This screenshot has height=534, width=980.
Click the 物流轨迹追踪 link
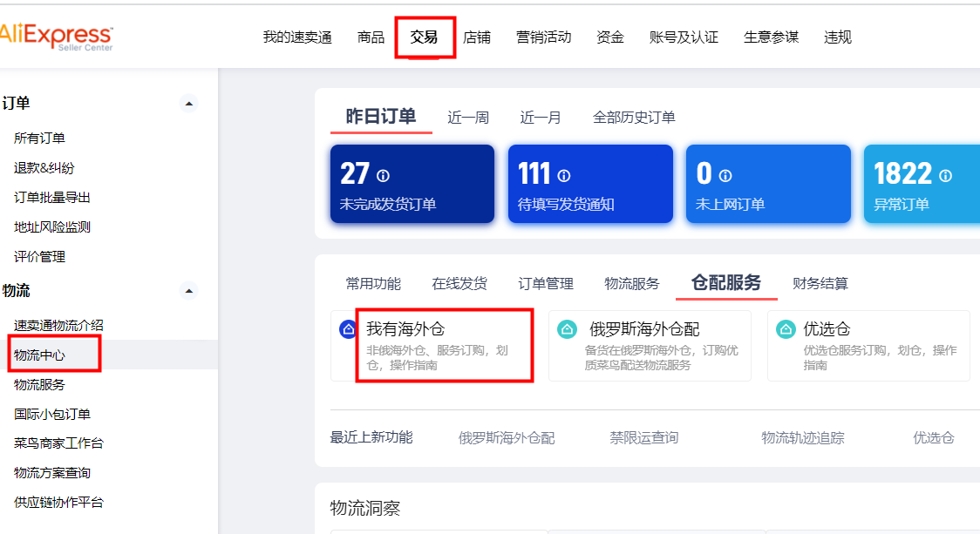[x=802, y=438]
